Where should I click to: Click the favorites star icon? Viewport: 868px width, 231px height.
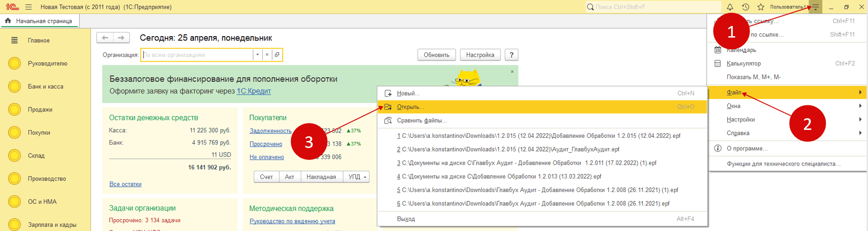[761, 7]
